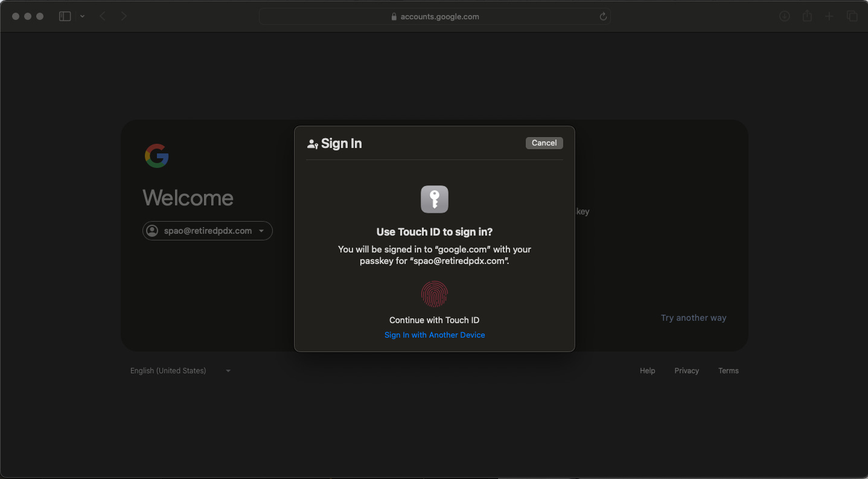Open the Privacy link
Screen dimensions: 868x479
686,371
